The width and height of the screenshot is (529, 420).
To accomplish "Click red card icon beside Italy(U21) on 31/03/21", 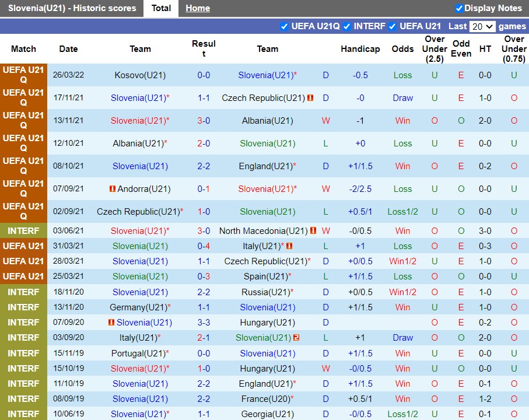I will tap(289, 246).
